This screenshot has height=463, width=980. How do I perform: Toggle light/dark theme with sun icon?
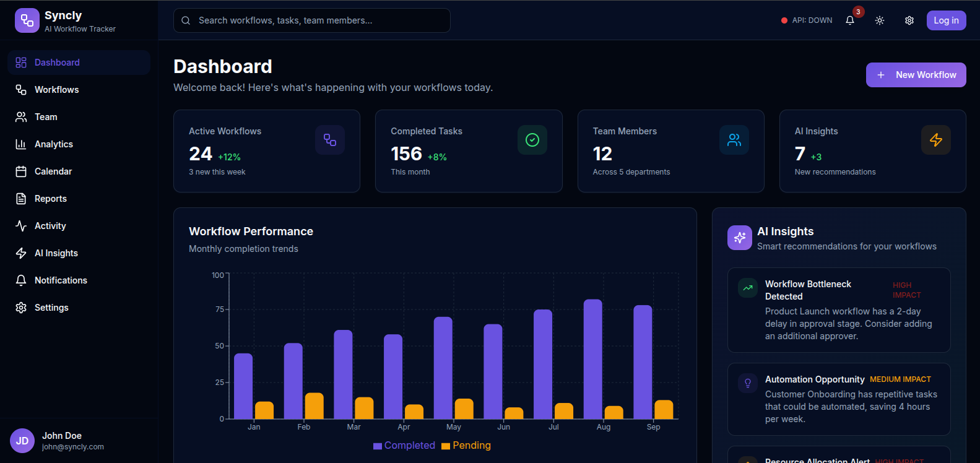pyautogui.click(x=880, y=20)
